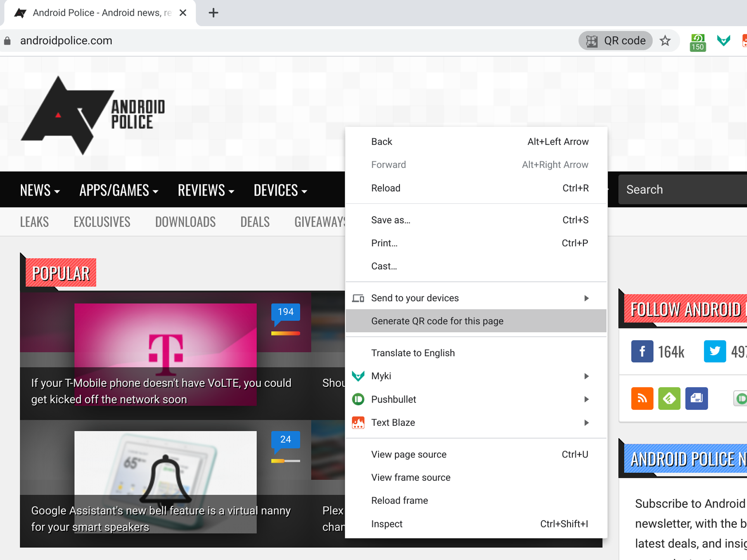Screen dimensions: 747x560
Task: Open the Myki extension icon in the toolbar
Action: click(x=723, y=41)
